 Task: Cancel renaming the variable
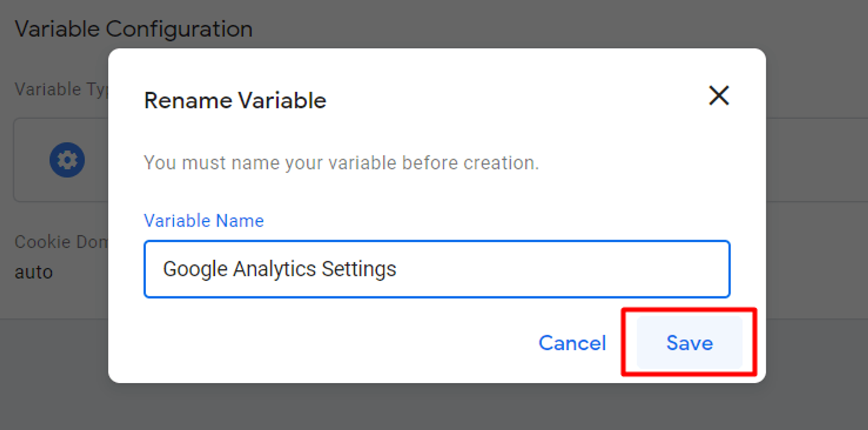[x=572, y=343]
